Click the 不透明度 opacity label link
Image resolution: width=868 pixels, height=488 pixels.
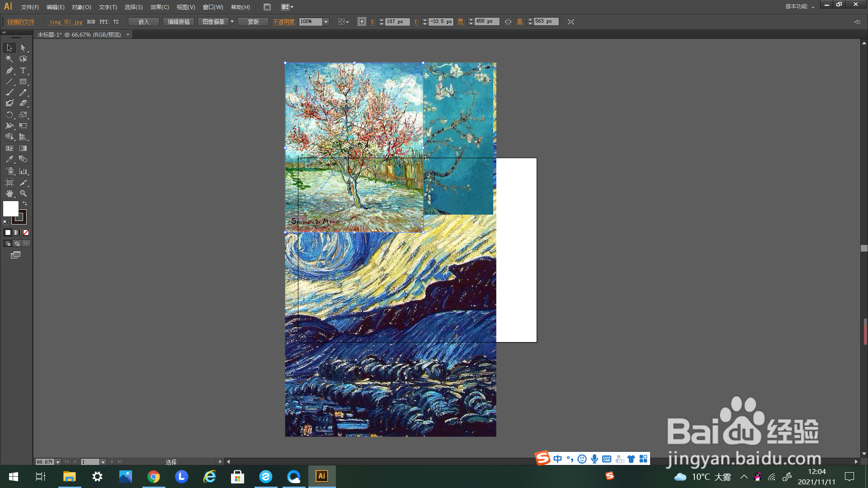[284, 22]
